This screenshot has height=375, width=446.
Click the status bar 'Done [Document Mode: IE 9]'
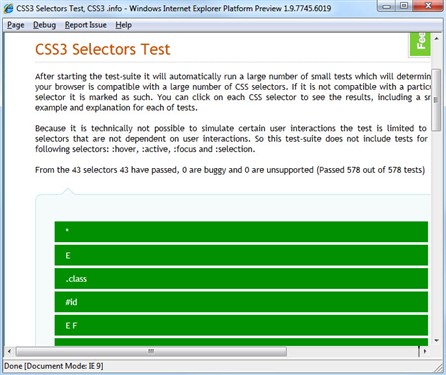point(54,366)
